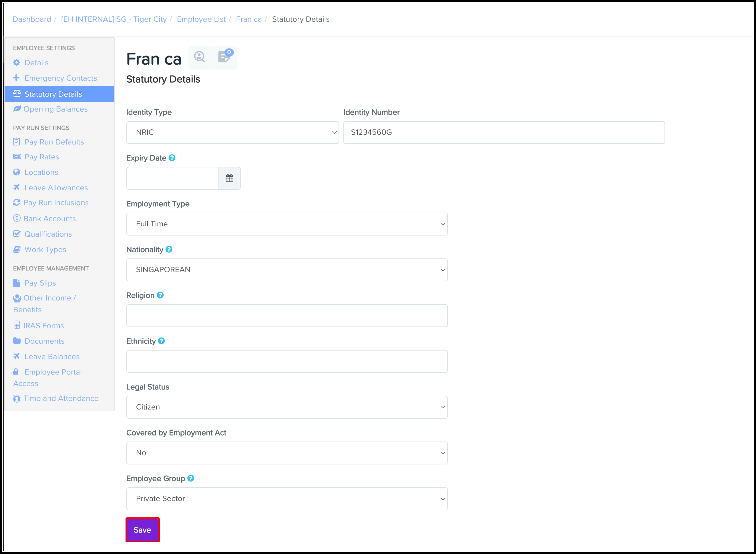Click the Nationality help icon
This screenshot has width=756, height=554.
[169, 249]
